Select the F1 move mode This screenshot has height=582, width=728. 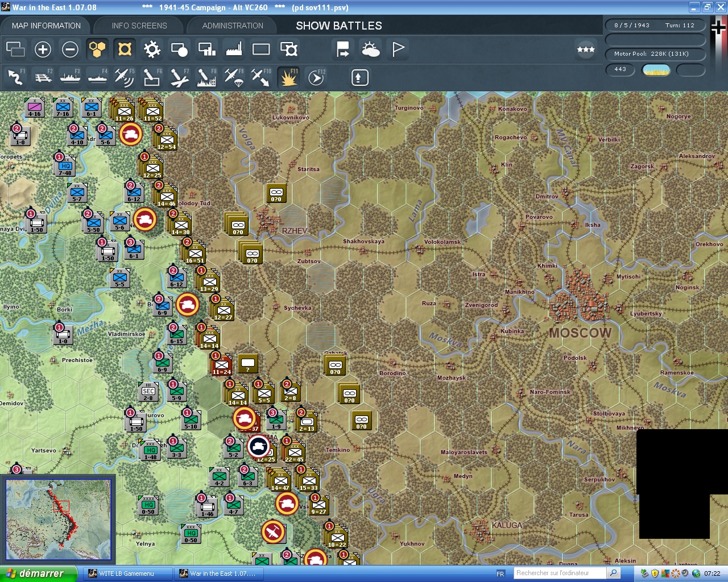coord(15,77)
